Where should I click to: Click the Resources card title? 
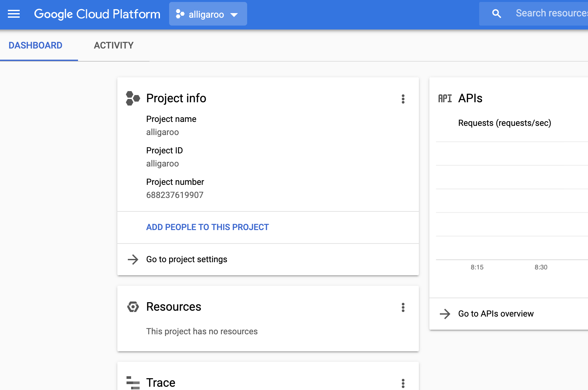[x=174, y=307]
